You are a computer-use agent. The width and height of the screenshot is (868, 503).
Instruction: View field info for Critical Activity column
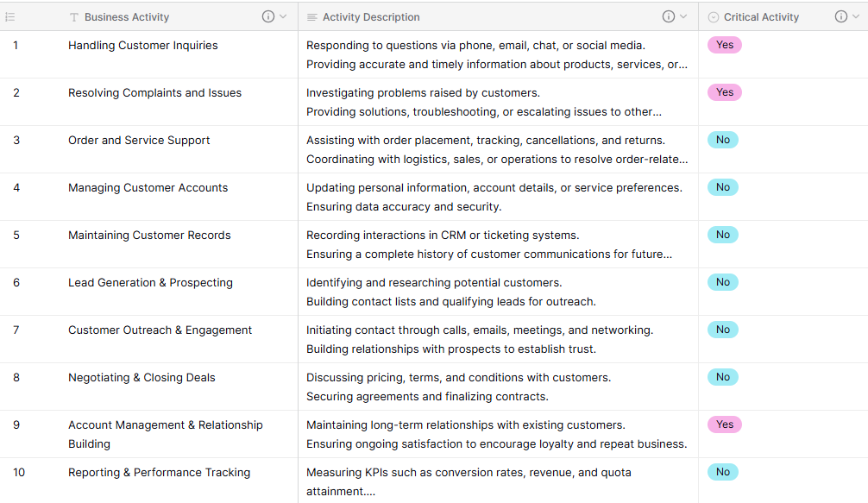pyautogui.click(x=841, y=16)
